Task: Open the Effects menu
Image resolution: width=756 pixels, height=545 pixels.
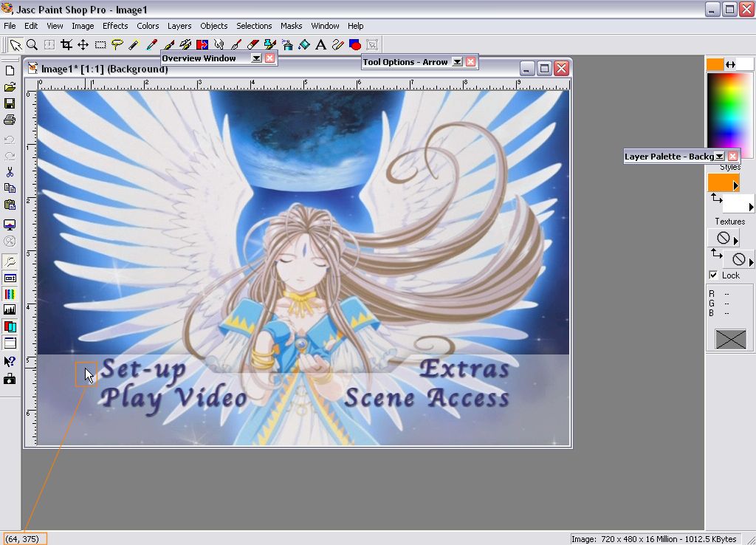Action: point(115,26)
